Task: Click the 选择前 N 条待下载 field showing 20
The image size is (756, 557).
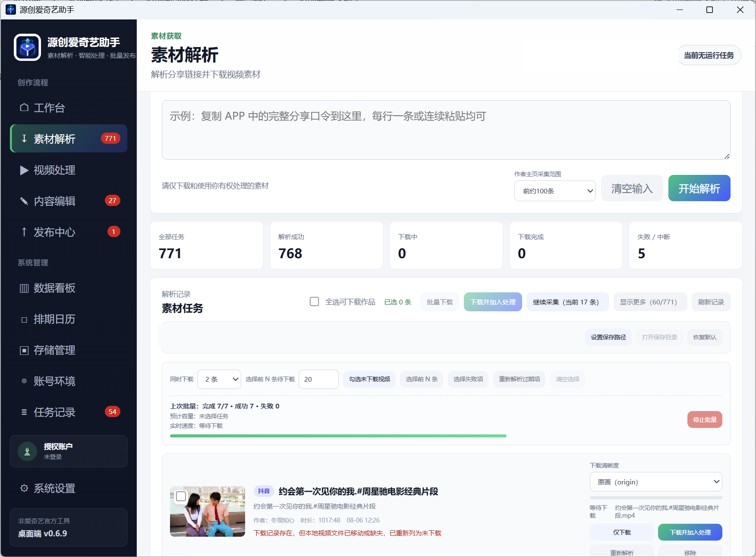Action: click(318, 379)
